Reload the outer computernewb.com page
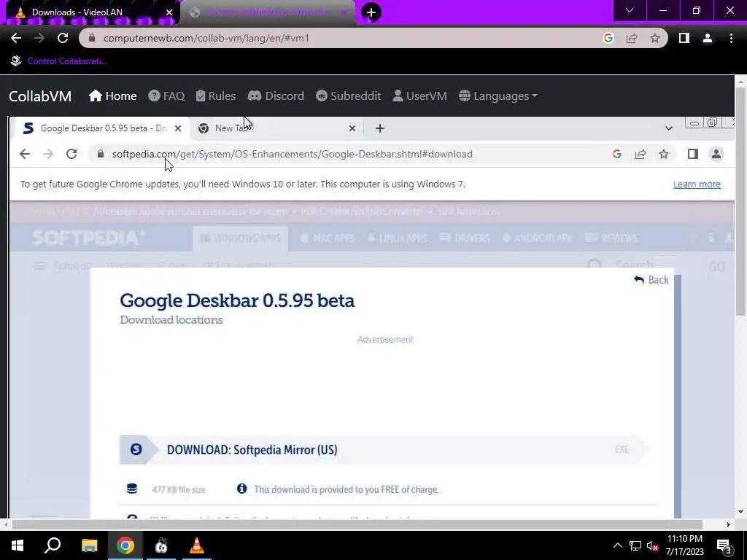The width and height of the screenshot is (747, 560). pyautogui.click(x=63, y=38)
